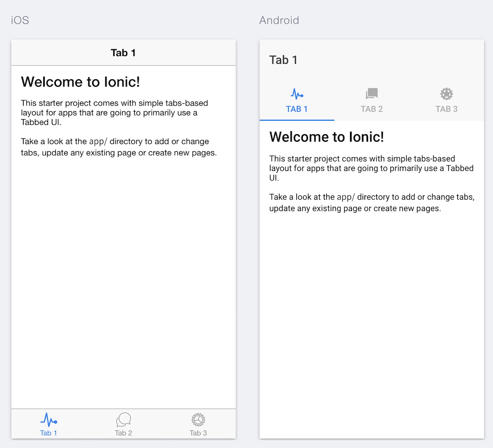Switch to the "TAB 2" label in Android preview
Image resolution: width=493 pixels, height=448 pixels.
point(371,109)
